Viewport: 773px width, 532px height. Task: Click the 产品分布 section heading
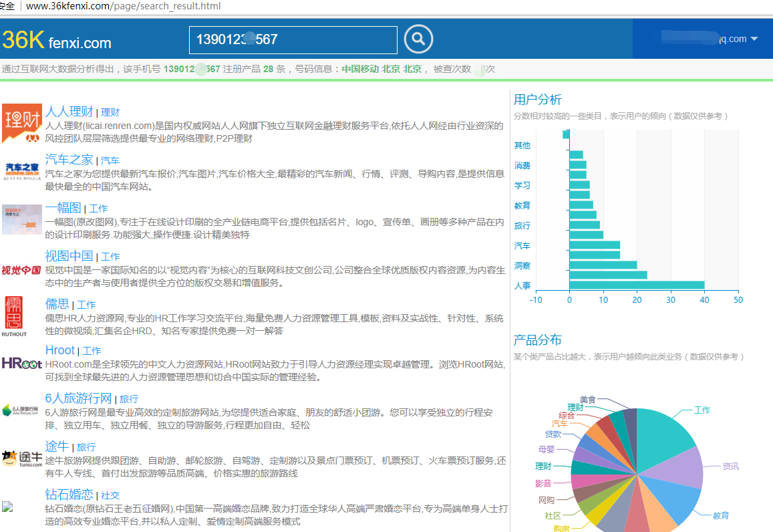(x=537, y=340)
